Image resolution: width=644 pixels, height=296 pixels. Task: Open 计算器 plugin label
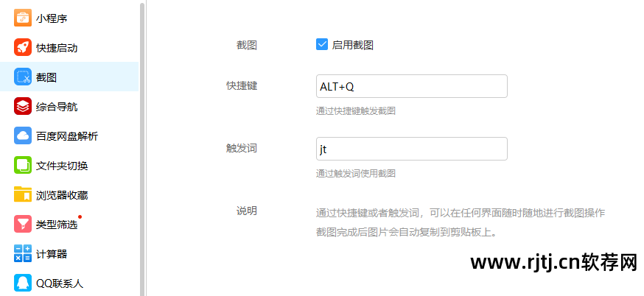tap(52, 254)
